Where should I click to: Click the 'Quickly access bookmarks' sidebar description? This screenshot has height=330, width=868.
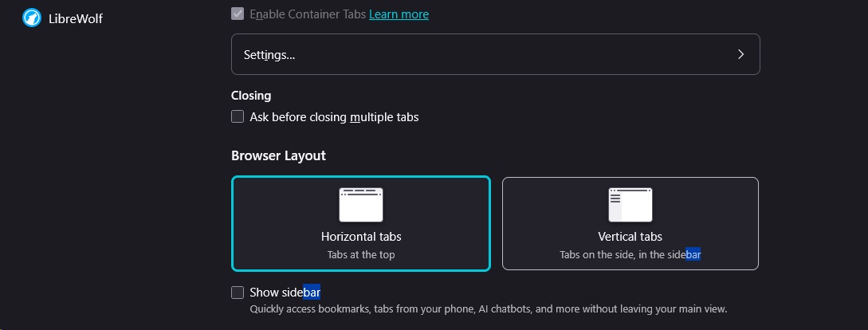click(488, 309)
